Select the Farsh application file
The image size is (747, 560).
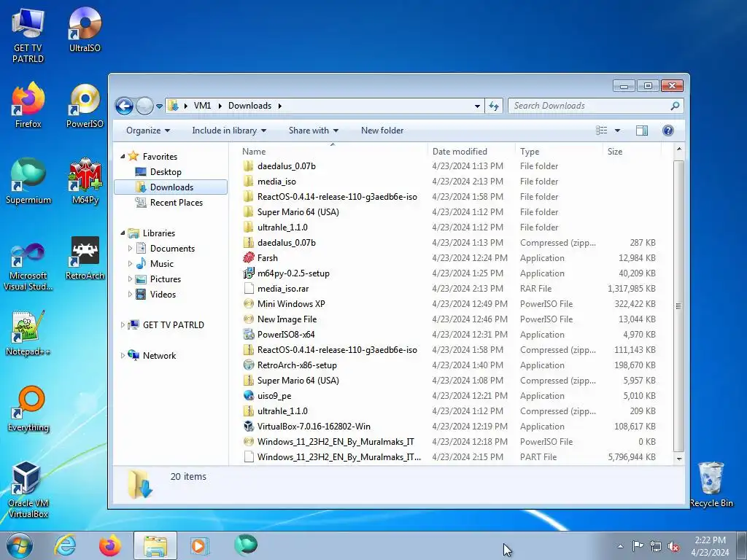click(x=267, y=258)
